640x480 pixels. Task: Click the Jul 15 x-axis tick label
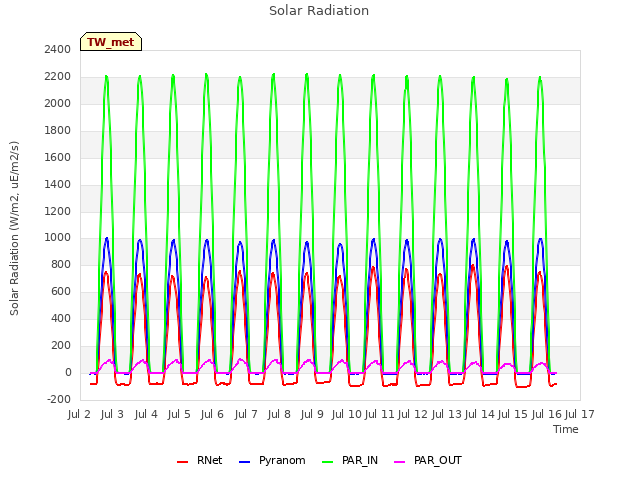click(x=513, y=414)
